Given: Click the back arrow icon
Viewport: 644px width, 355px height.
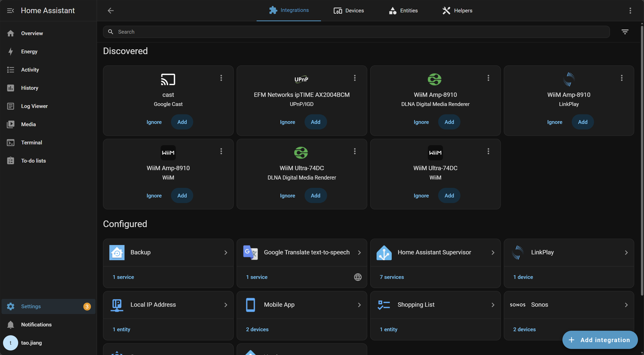Looking at the screenshot, I should (111, 11).
